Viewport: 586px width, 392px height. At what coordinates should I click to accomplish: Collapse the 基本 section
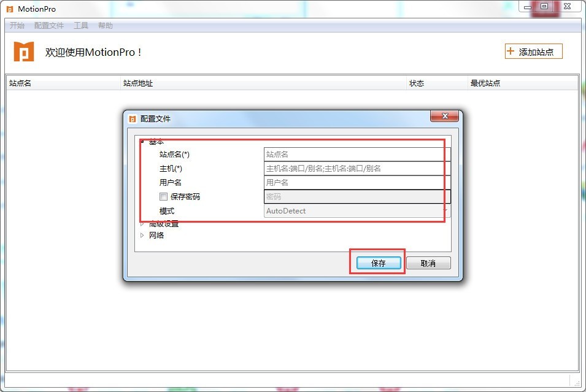click(x=142, y=140)
